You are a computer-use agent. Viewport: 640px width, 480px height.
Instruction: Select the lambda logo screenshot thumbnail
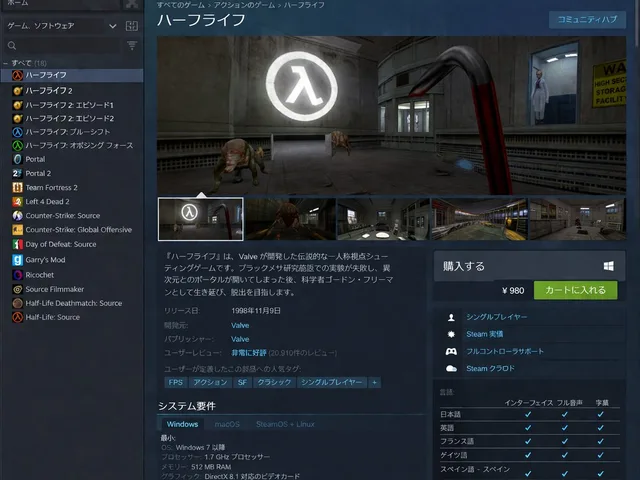click(200, 219)
